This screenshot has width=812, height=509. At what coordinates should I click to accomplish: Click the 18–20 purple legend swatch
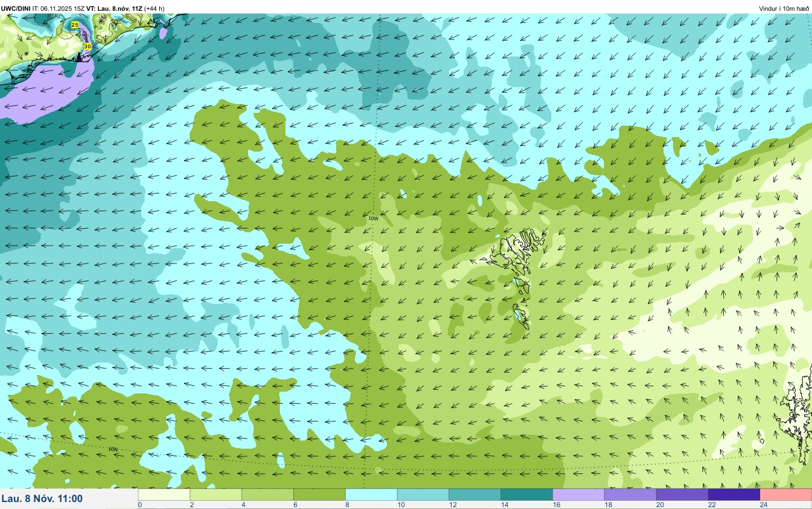point(631,494)
